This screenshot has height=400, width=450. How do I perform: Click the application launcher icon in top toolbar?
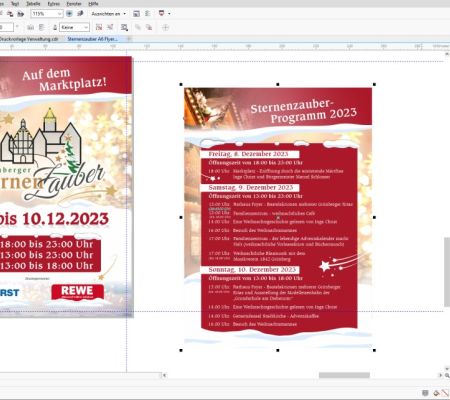162,13
